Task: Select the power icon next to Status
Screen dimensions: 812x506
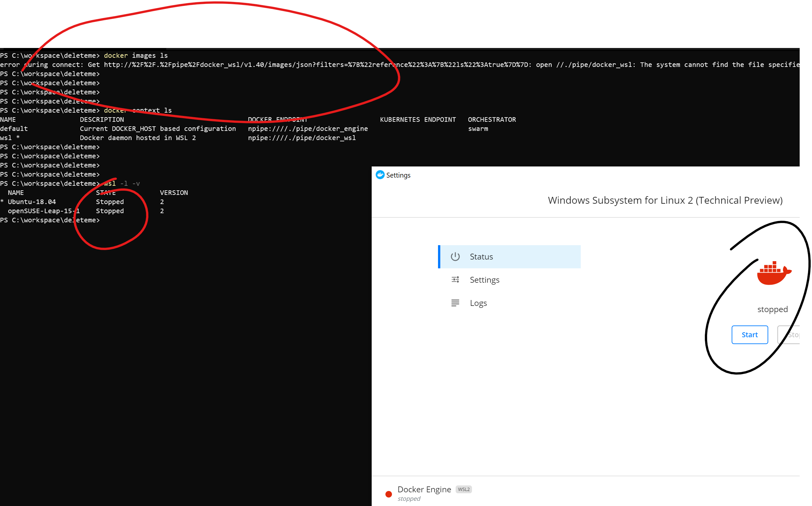Action: [x=455, y=256]
